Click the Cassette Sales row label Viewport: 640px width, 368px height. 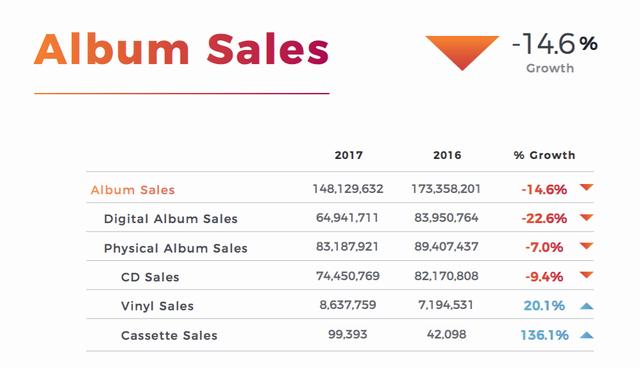click(x=169, y=335)
